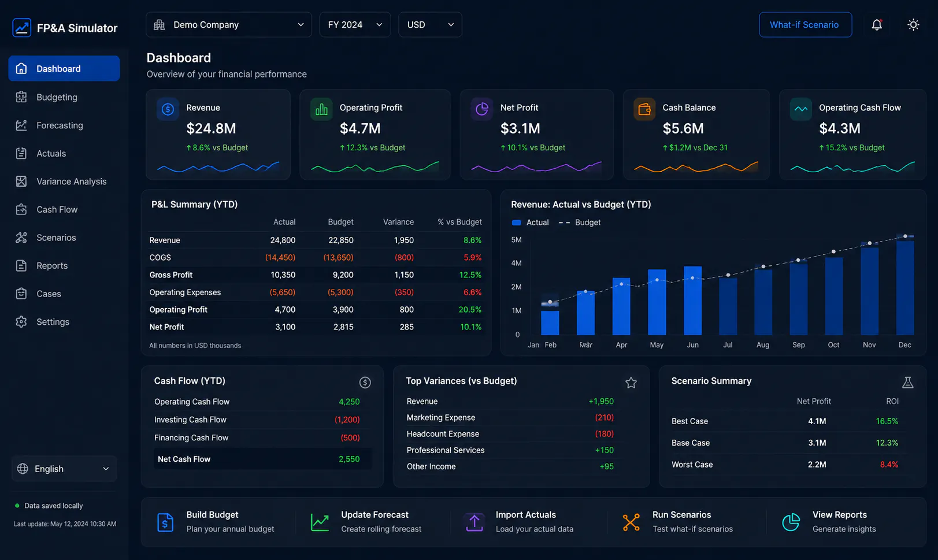Click the Forecasting sidebar icon
Screen dimensions: 938x560
click(x=21, y=125)
